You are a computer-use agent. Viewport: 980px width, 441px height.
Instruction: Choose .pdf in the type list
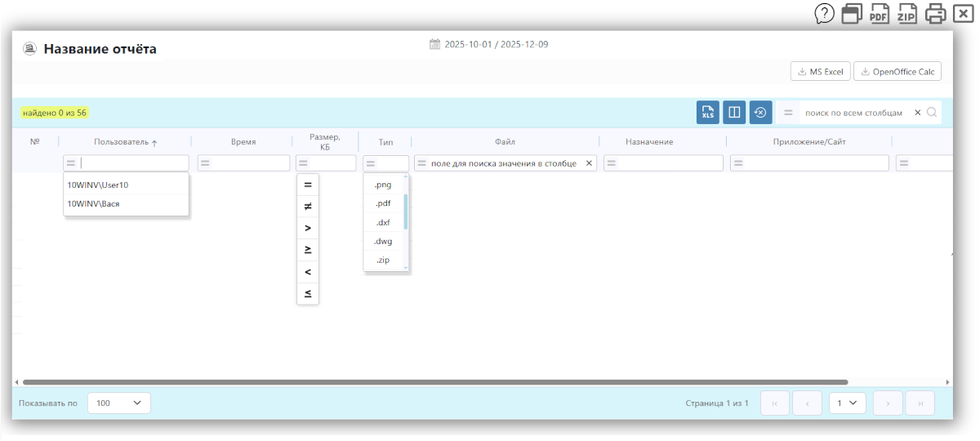[382, 203]
